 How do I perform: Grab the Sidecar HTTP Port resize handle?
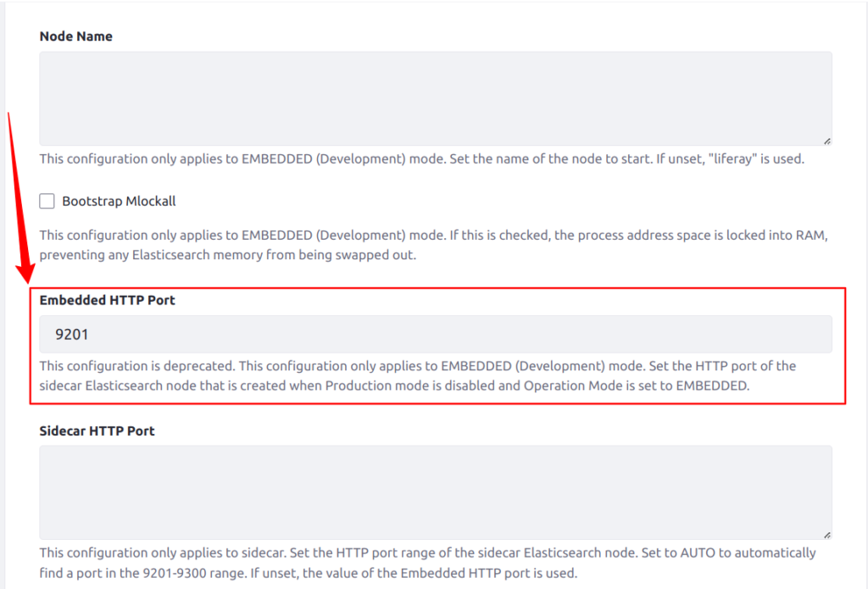(x=826, y=534)
